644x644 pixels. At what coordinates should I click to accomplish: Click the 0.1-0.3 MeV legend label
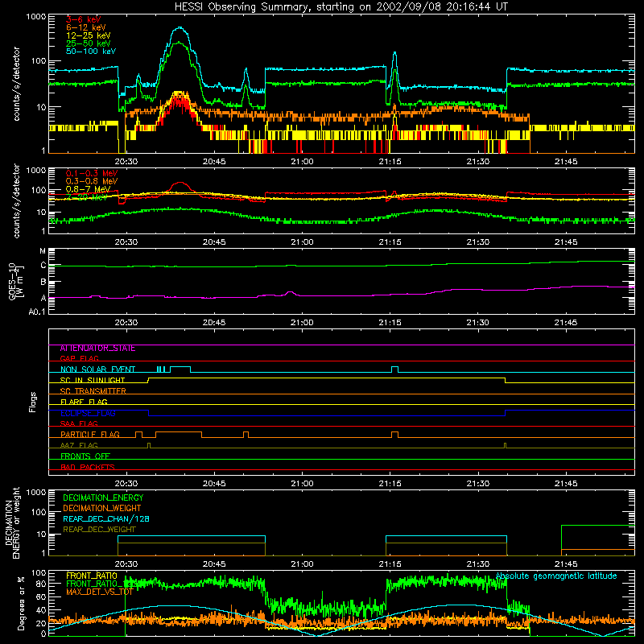(x=92, y=173)
